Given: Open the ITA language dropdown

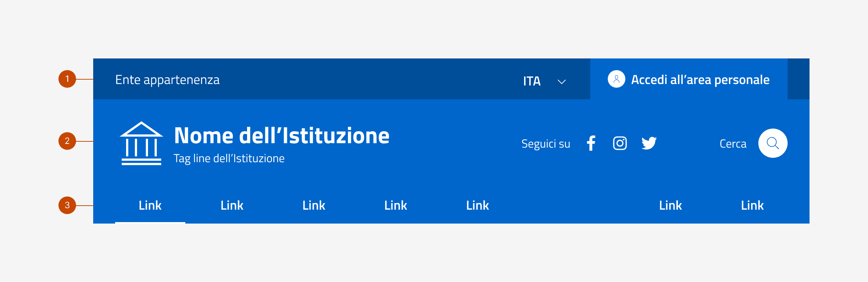Looking at the screenshot, I should 532,81.
